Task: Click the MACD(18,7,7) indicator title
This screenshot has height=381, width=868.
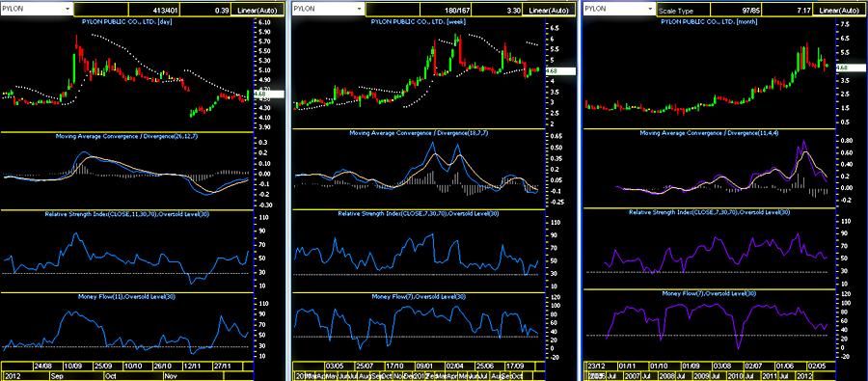Action: [x=418, y=133]
